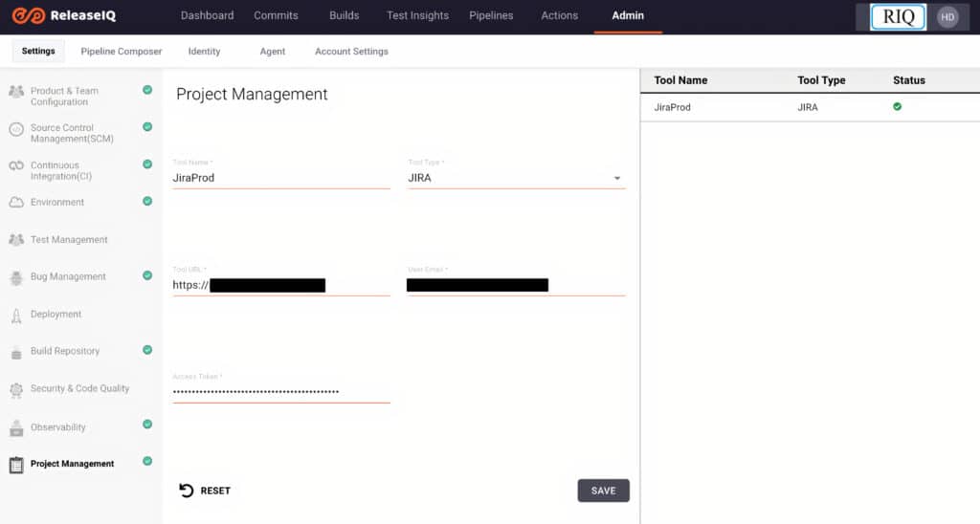The image size is (980, 524).
Task: Click the Access Token password field
Action: click(x=281, y=392)
